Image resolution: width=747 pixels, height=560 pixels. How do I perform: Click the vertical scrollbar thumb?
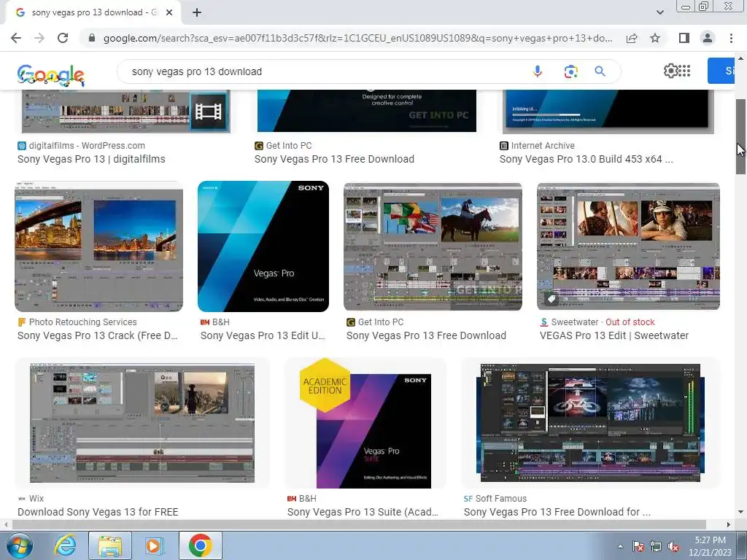tap(741, 136)
